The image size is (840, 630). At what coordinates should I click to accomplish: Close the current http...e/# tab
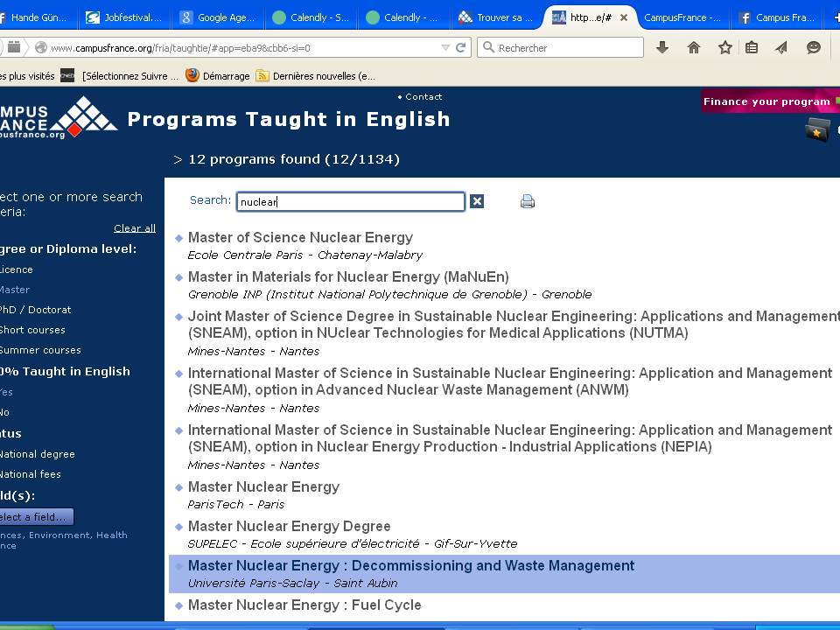(624, 17)
